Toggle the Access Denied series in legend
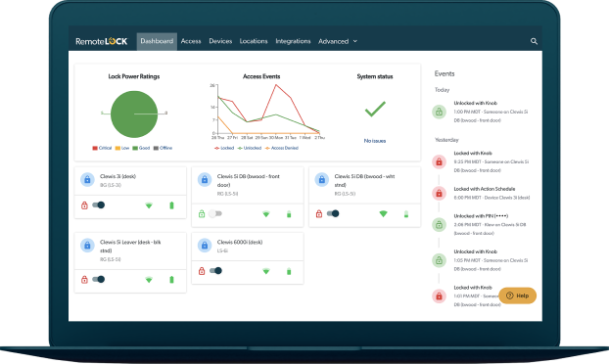Screen dimensions: 609x364 point(282,148)
